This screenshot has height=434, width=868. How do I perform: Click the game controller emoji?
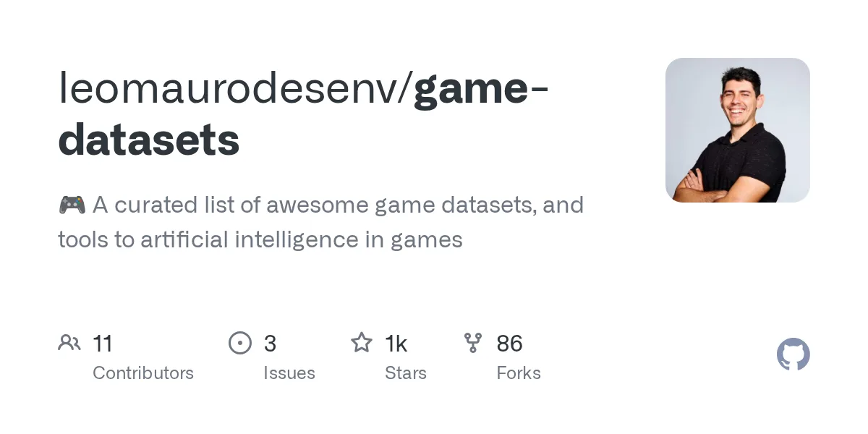[x=72, y=205]
